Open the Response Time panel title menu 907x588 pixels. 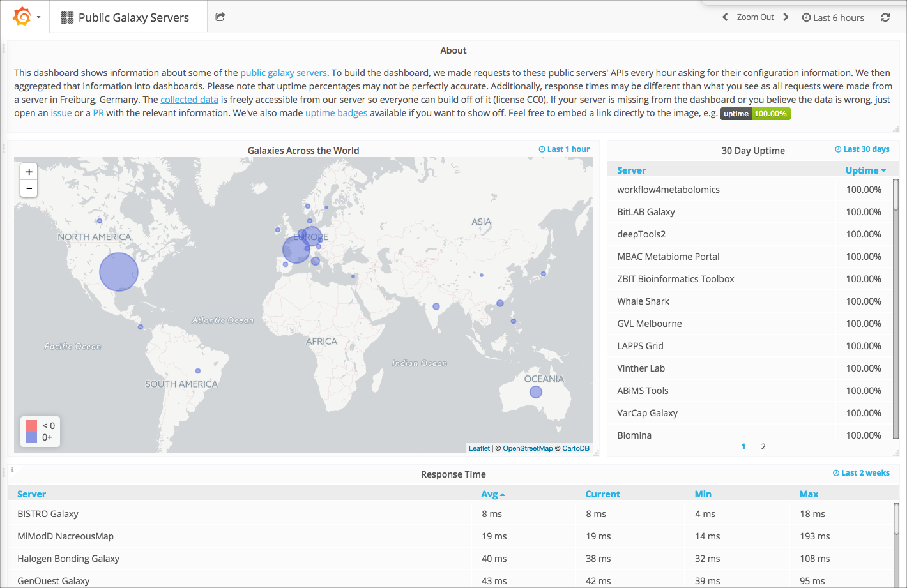(453, 474)
